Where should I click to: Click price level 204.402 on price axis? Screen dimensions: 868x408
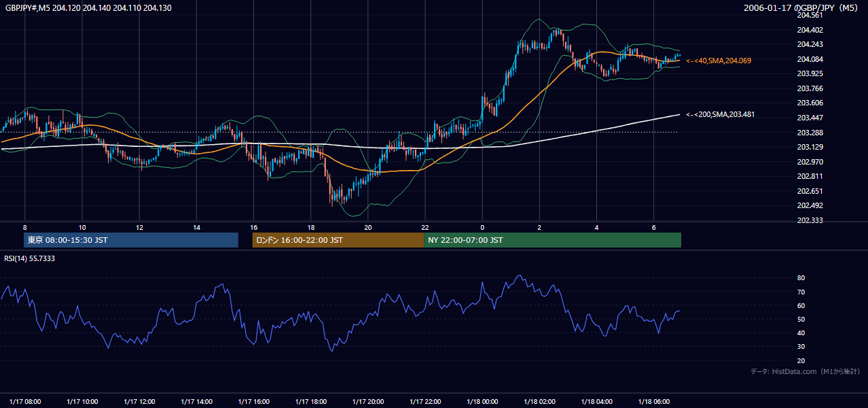click(x=810, y=30)
